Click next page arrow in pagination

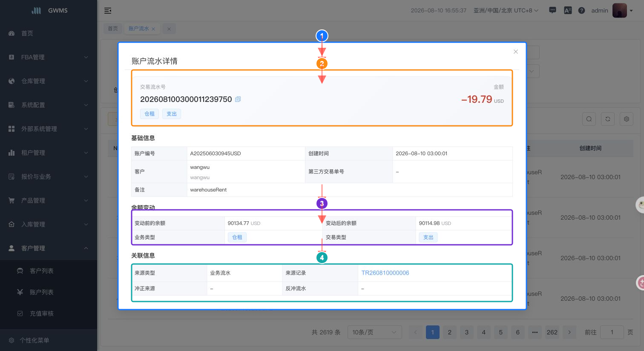pos(569,332)
